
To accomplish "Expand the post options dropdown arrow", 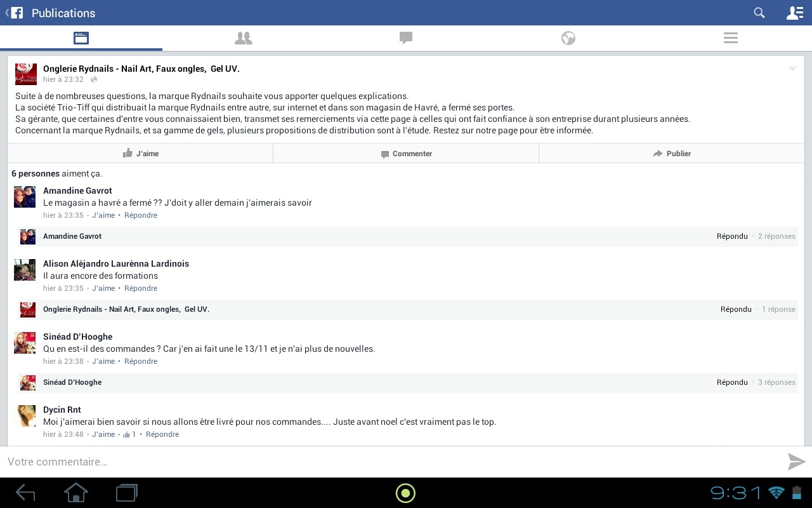I will point(792,69).
